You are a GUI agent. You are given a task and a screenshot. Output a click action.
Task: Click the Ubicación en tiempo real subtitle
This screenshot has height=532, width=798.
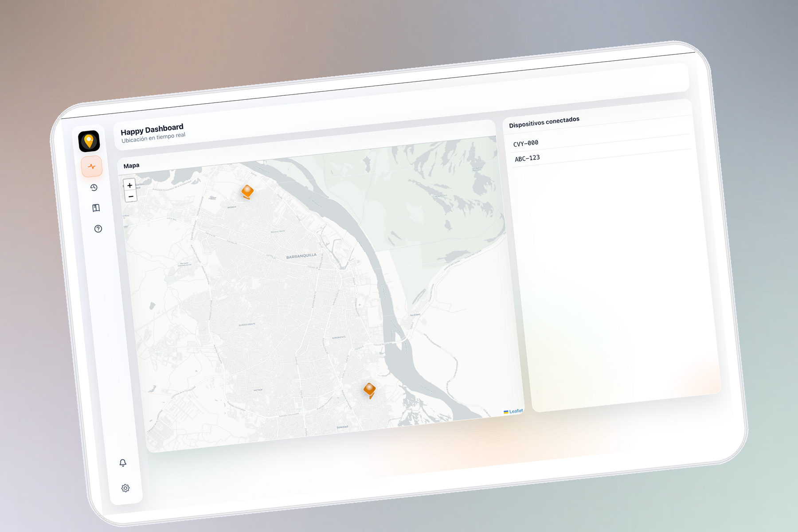153,137
